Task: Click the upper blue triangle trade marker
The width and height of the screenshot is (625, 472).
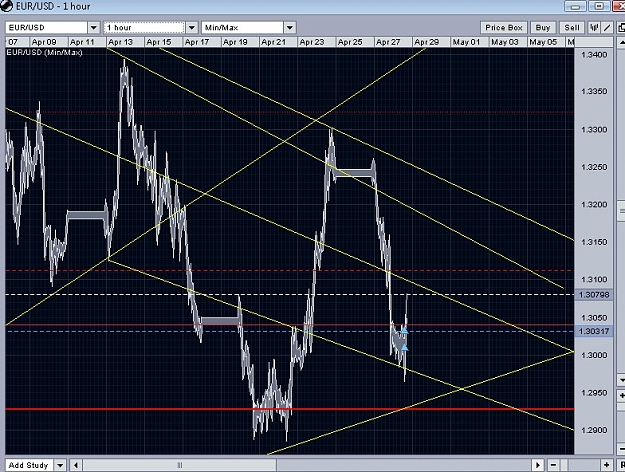Action: coord(405,330)
